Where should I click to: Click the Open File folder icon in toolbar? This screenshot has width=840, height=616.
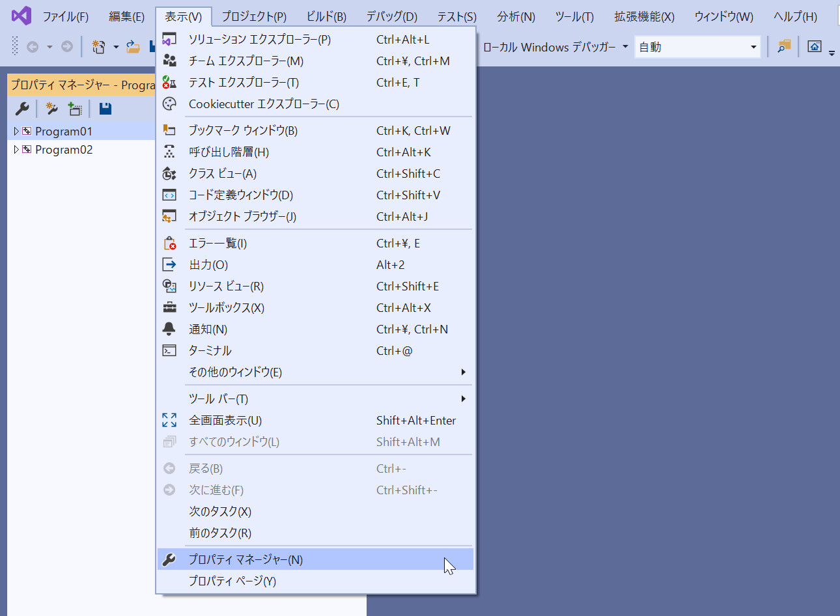133,47
